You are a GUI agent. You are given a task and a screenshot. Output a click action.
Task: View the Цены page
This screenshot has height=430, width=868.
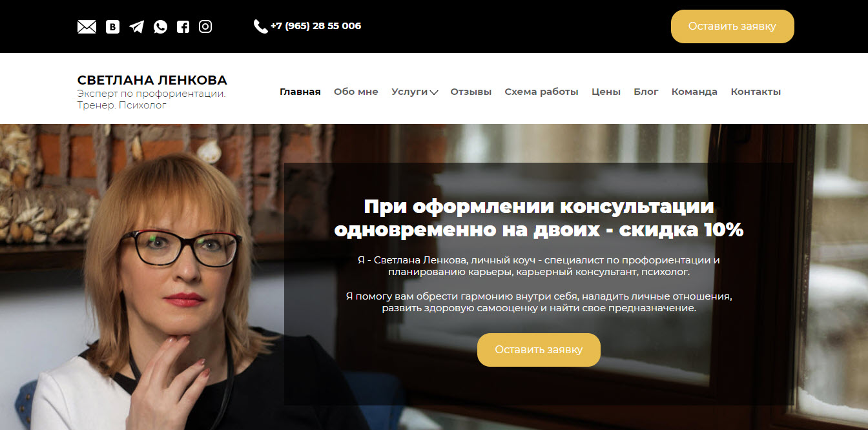606,92
